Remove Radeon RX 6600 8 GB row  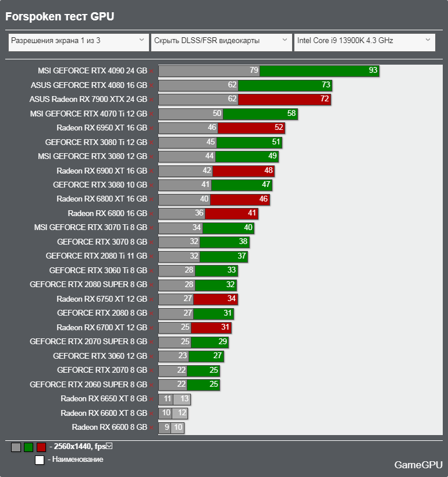(x=151, y=427)
